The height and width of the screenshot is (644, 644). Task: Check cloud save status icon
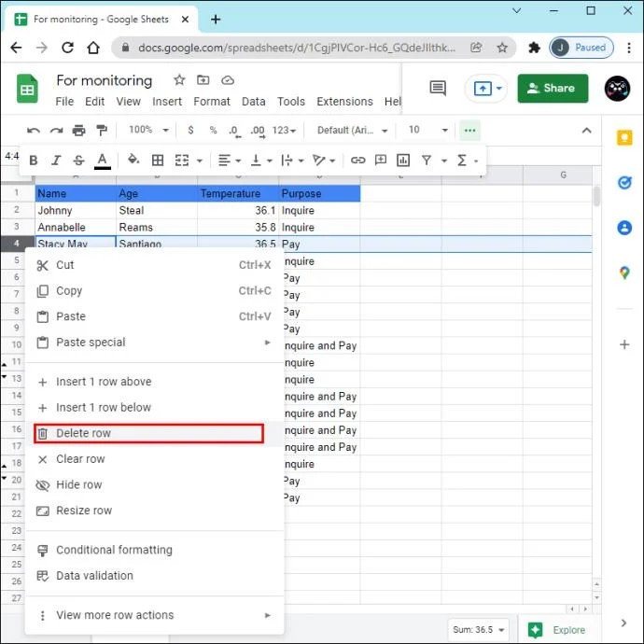point(228,80)
